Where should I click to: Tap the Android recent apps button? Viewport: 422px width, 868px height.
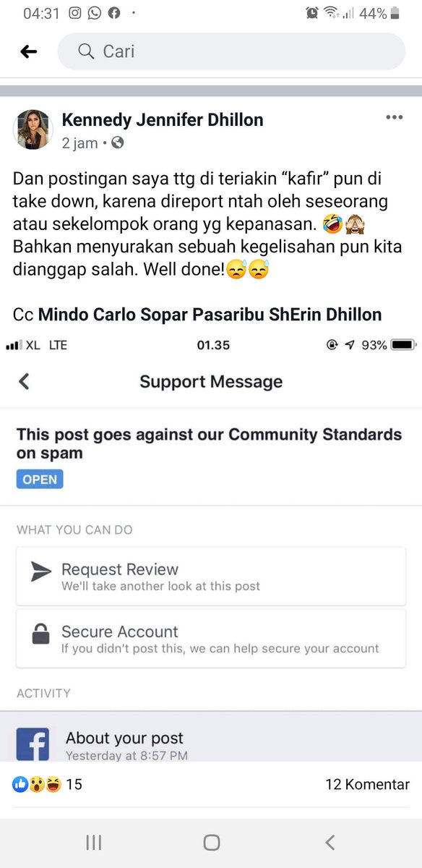[x=93, y=842]
